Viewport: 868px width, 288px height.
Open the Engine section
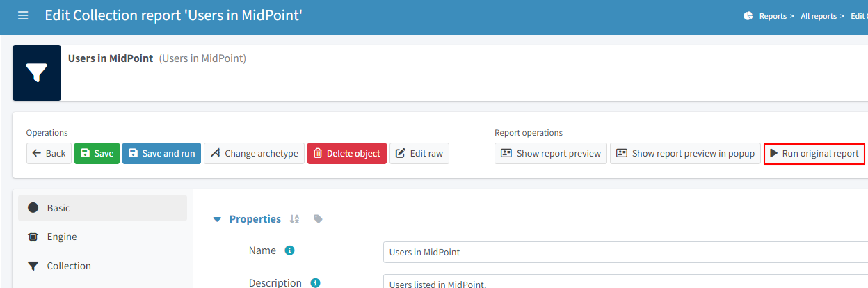(102, 237)
